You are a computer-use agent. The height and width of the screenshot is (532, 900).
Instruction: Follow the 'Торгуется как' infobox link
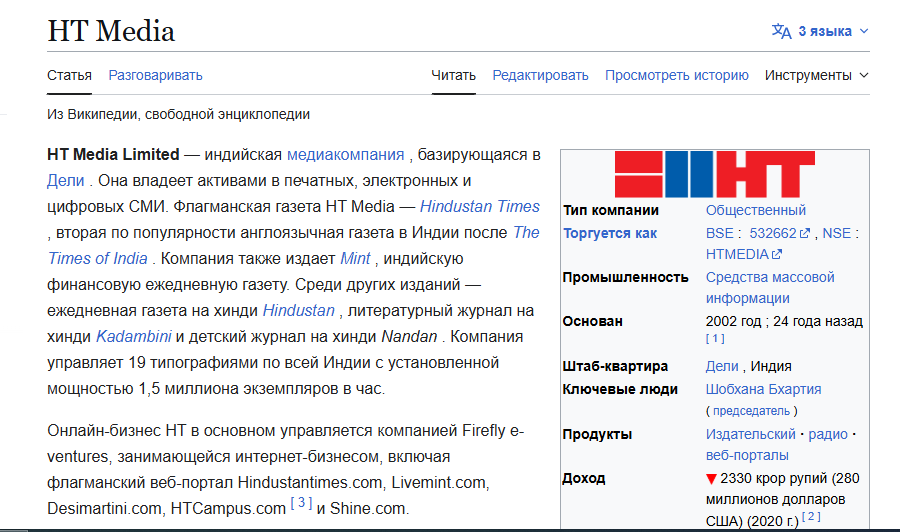[x=610, y=233]
